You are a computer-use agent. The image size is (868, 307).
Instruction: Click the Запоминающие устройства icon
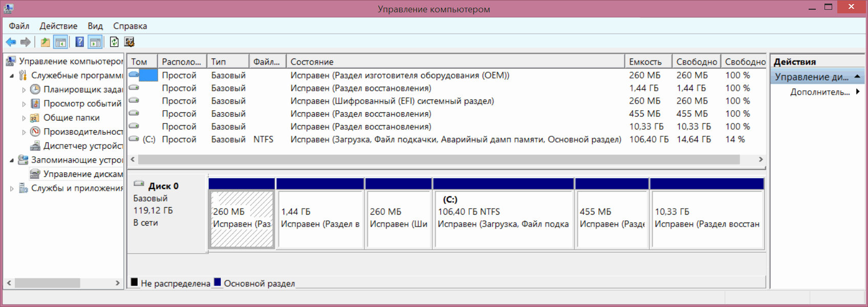(23, 160)
